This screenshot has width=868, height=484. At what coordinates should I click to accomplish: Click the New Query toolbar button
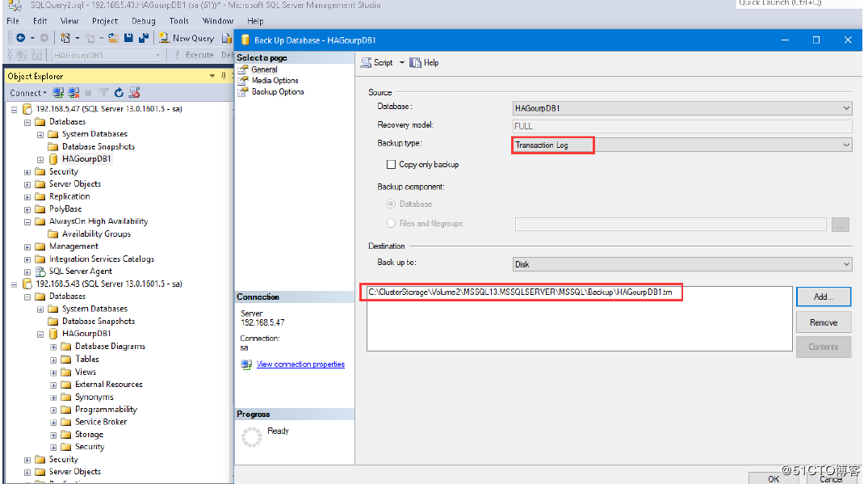[187, 38]
